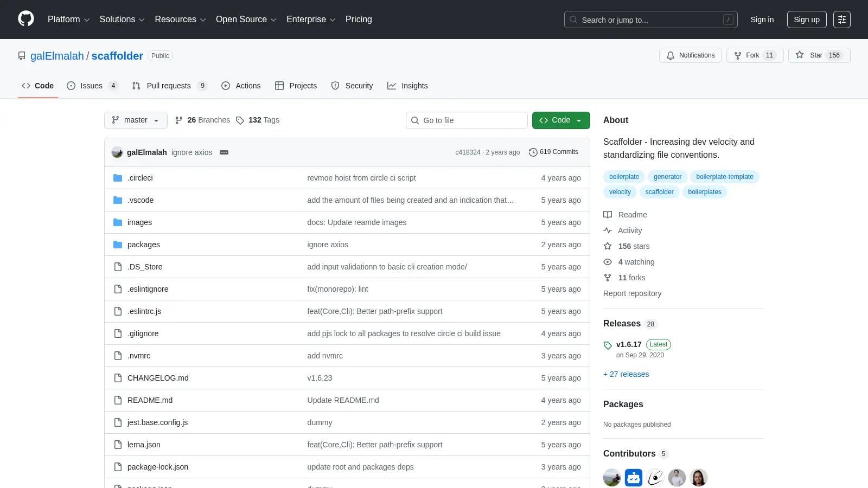
Task: Click the packages folder icon
Action: pos(118,245)
